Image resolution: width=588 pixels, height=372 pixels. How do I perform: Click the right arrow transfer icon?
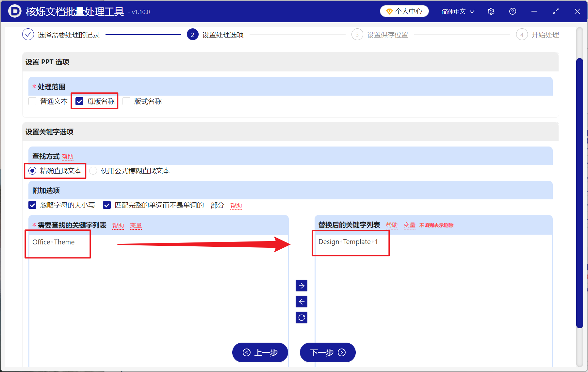(x=302, y=286)
